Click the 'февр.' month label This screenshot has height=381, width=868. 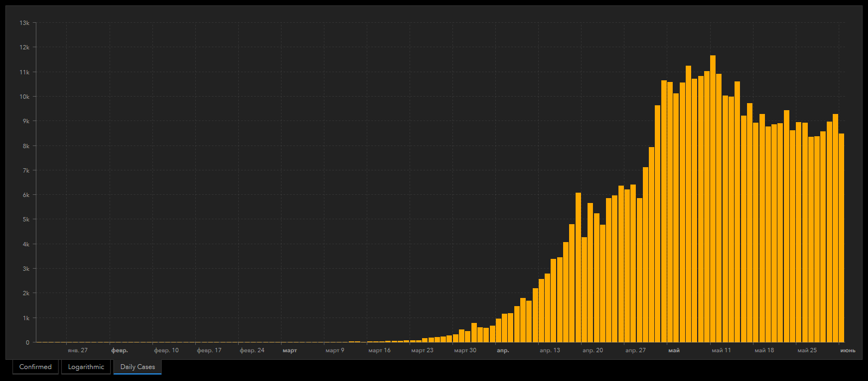click(120, 350)
